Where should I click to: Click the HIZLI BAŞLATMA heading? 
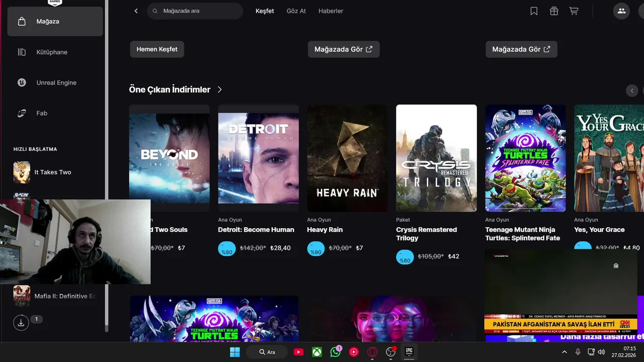tap(35, 149)
